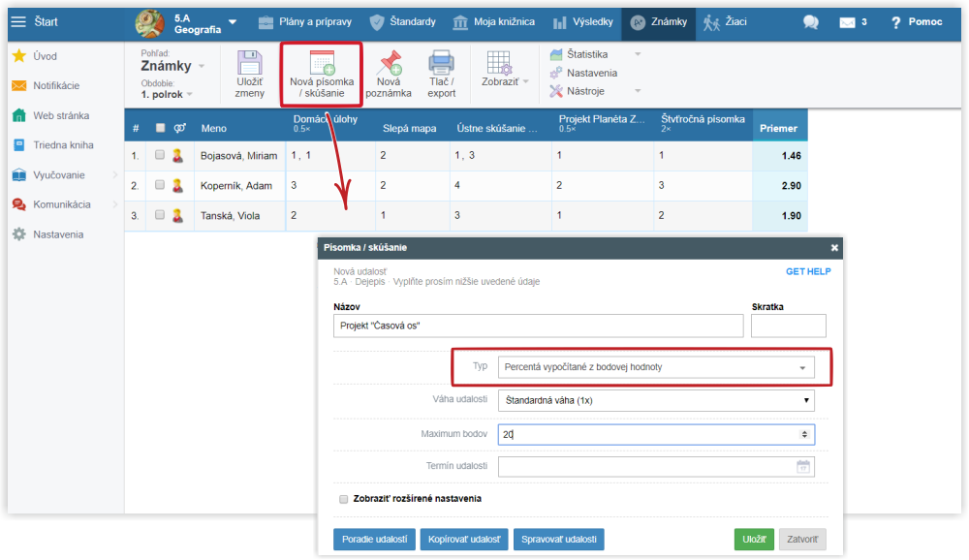Follow the GET HELP link
Screen dimensions: 969x560
click(807, 272)
